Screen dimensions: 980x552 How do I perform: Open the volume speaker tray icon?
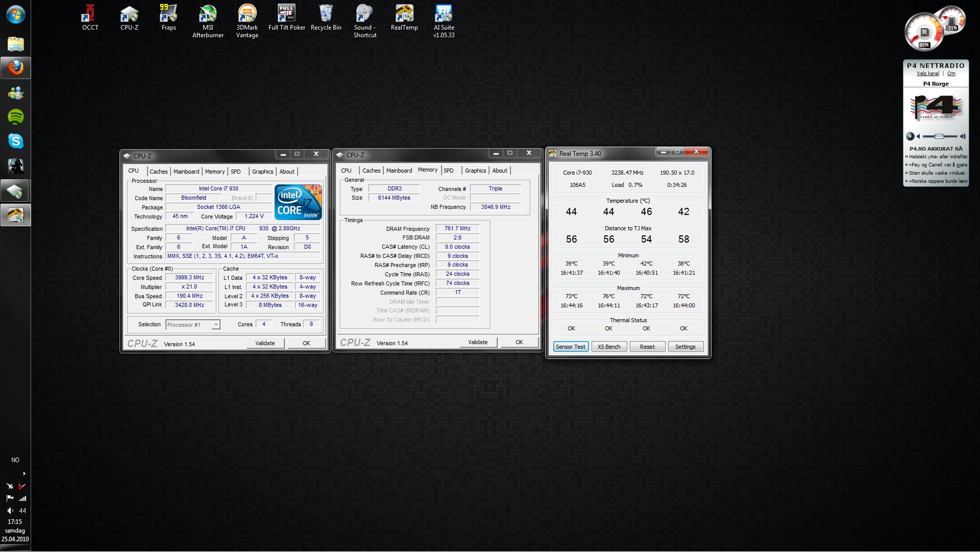(10, 511)
